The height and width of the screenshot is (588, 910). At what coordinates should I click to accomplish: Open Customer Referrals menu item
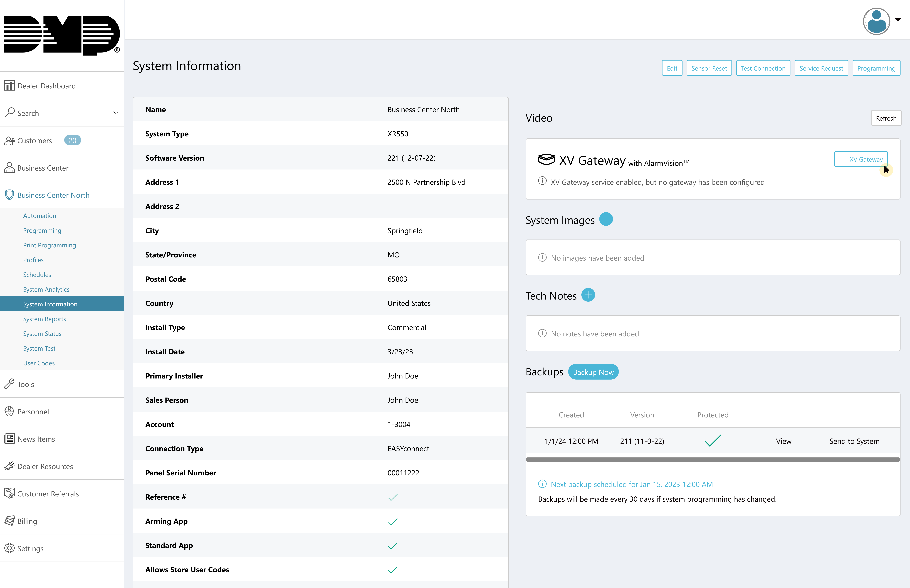click(x=62, y=493)
